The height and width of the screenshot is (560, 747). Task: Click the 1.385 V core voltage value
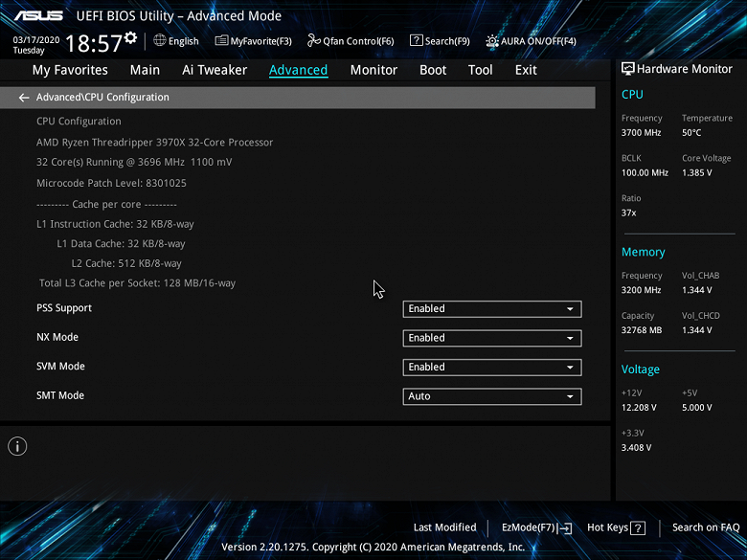(696, 173)
